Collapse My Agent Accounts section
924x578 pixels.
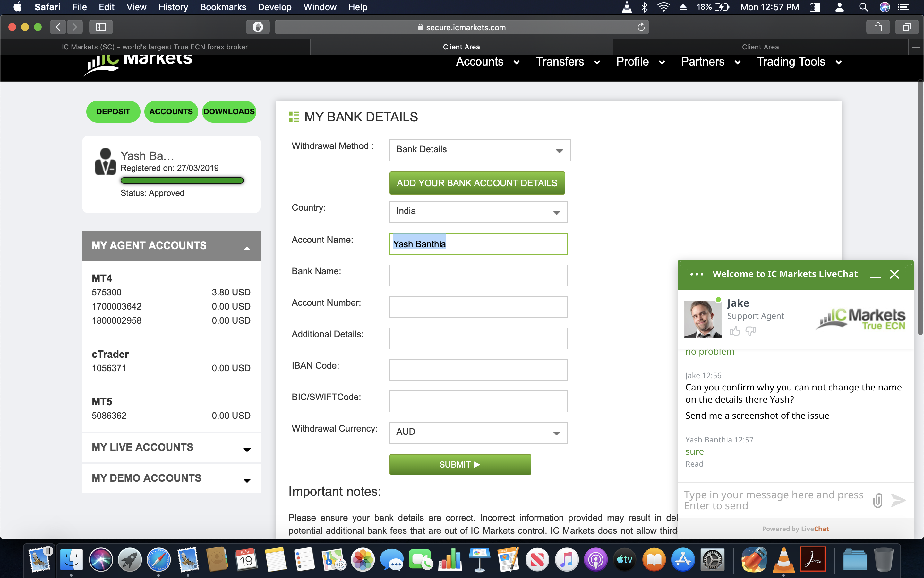click(x=171, y=246)
